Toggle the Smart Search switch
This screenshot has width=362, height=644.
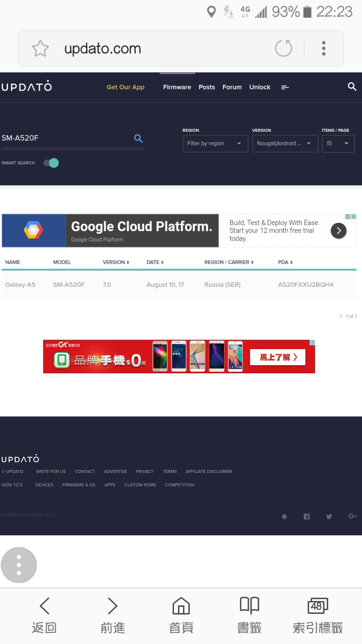(51, 163)
